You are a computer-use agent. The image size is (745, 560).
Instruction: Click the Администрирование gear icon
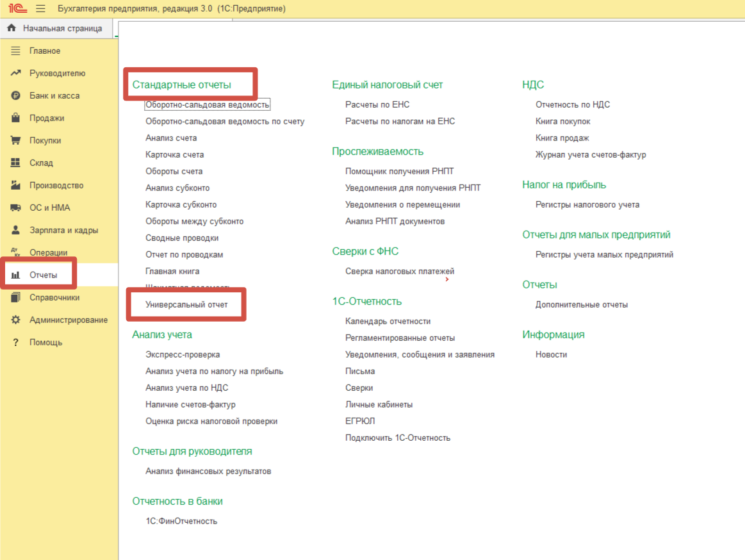[15, 320]
